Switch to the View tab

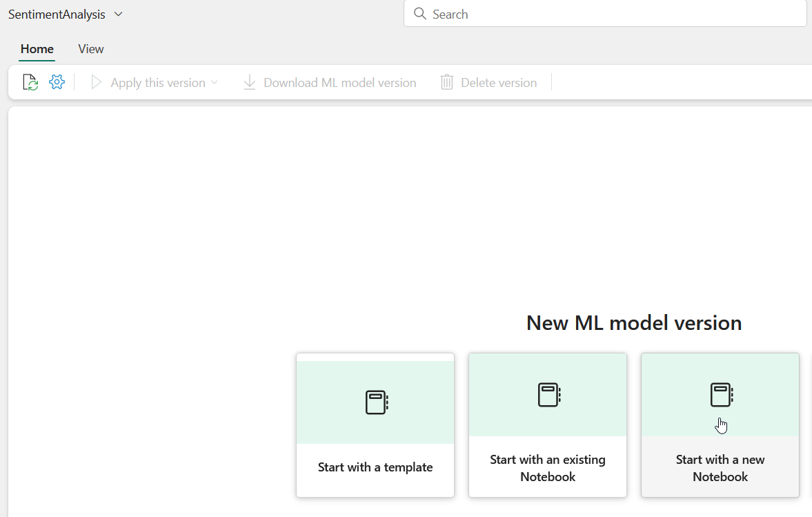(x=91, y=49)
